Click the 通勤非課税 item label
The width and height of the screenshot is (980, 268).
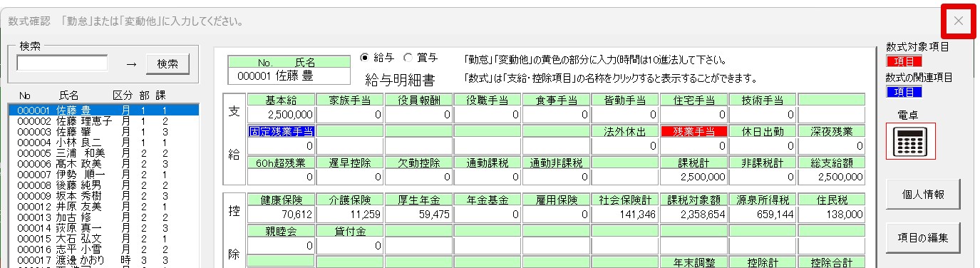(557, 163)
